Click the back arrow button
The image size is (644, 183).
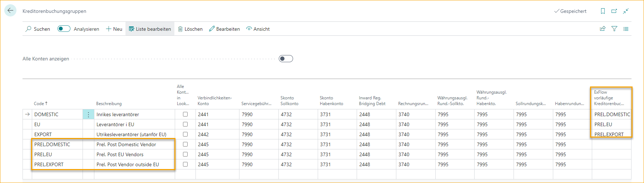point(10,11)
